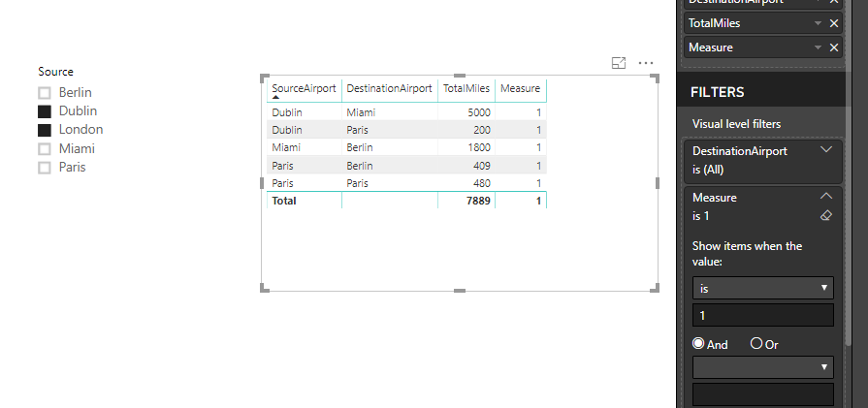Click the TotalMiles field well label

pyautogui.click(x=714, y=23)
